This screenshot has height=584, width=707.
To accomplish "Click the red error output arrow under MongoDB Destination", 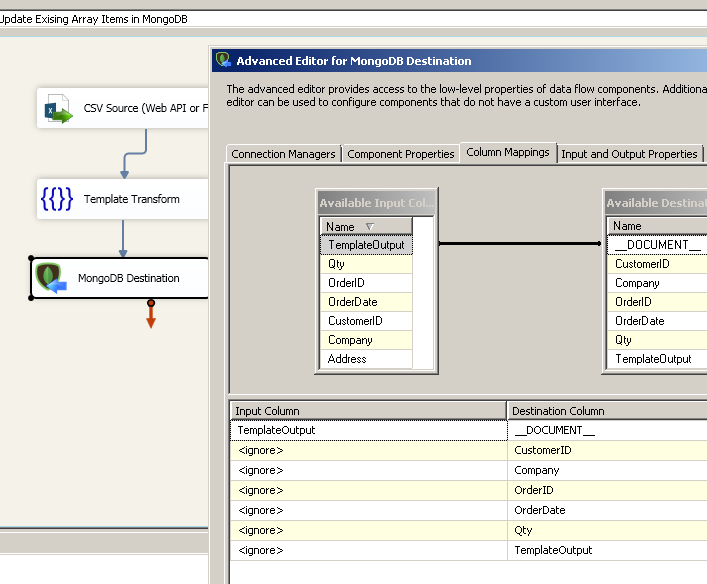I will click(x=151, y=314).
